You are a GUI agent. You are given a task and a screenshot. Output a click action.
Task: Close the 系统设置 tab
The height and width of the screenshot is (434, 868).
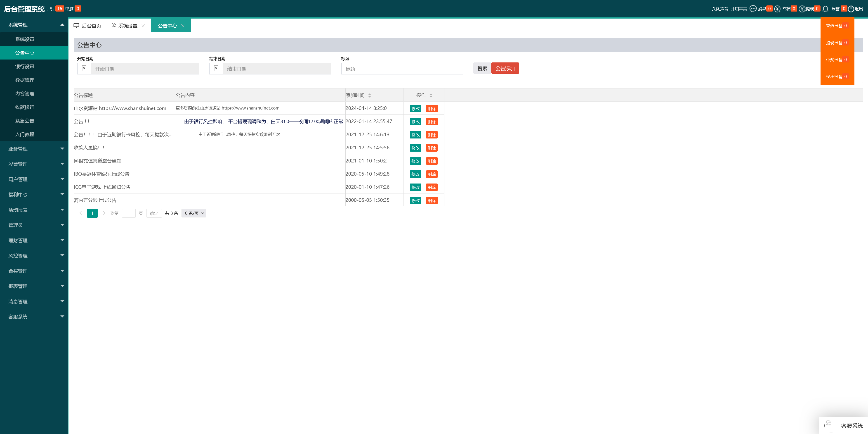(x=143, y=26)
